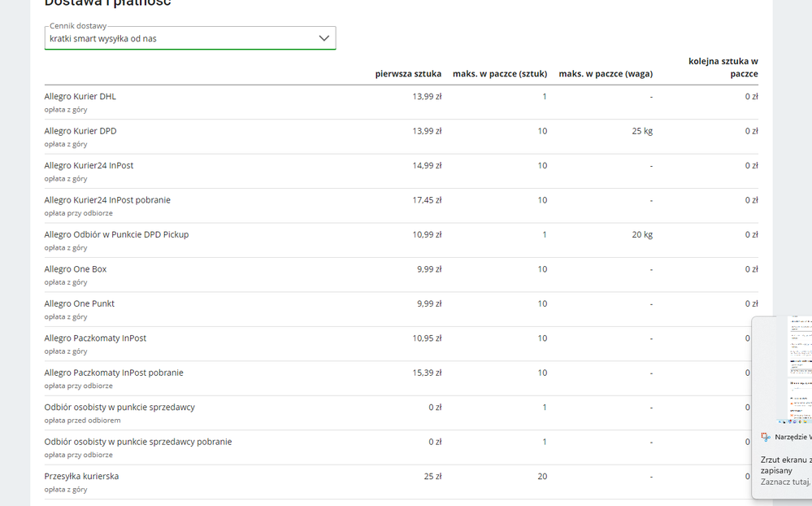
Task: Click the 25 kg weight limit cell
Action: tap(642, 131)
